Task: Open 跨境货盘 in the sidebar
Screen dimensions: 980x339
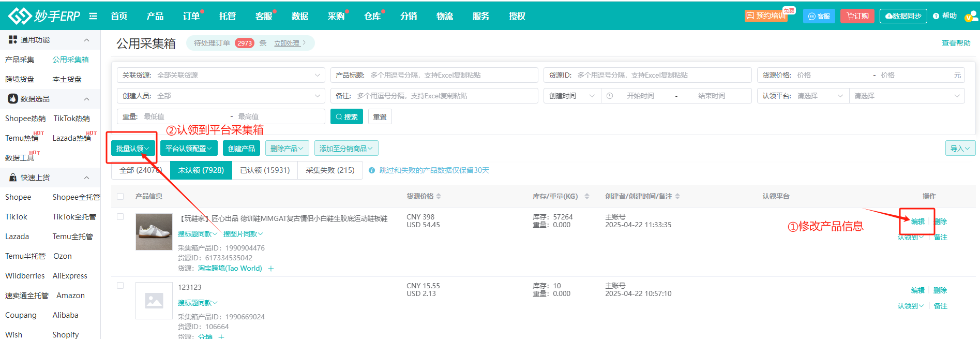Action: (20, 79)
